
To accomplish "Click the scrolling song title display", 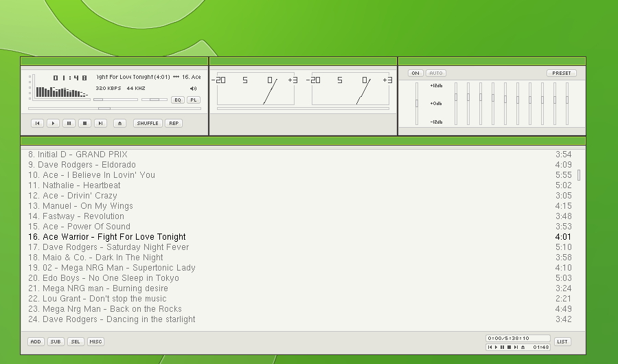I will pyautogui.click(x=148, y=77).
